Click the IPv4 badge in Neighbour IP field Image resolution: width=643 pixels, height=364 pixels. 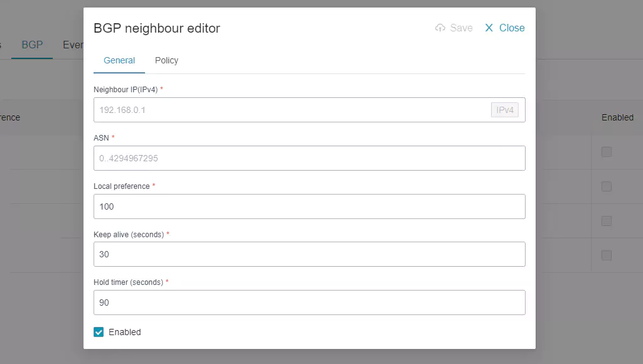[505, 110]
